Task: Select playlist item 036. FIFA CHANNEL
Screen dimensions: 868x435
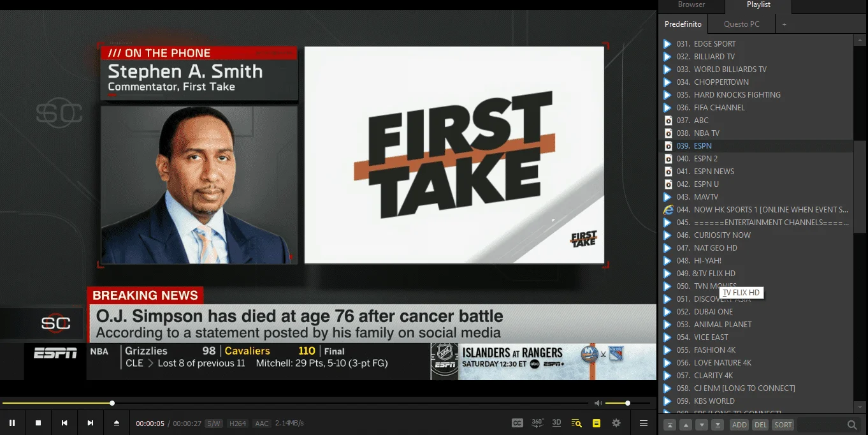Action: click(756, 108)
